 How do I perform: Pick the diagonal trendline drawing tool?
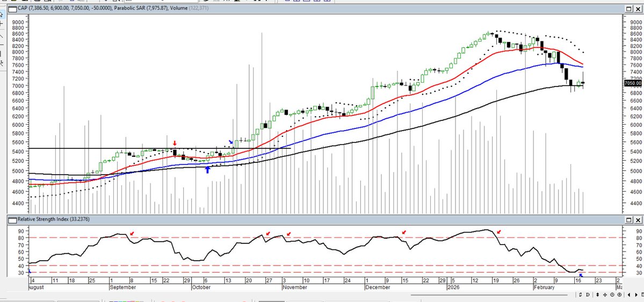pyautogui.click(x=1, y=36)
